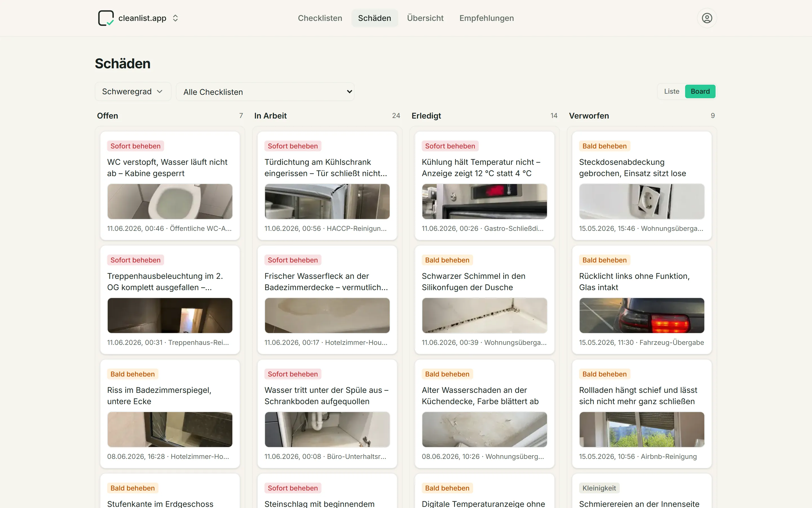The image size is (812, 508).
Task: Expand the Alle Checklisten select box
Action: 265,92
